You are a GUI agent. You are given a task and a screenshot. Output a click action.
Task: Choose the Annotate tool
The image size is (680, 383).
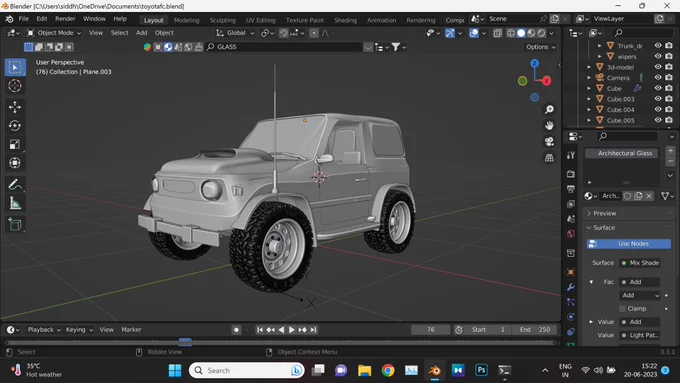pyautogui.click(x=15, y=185)
